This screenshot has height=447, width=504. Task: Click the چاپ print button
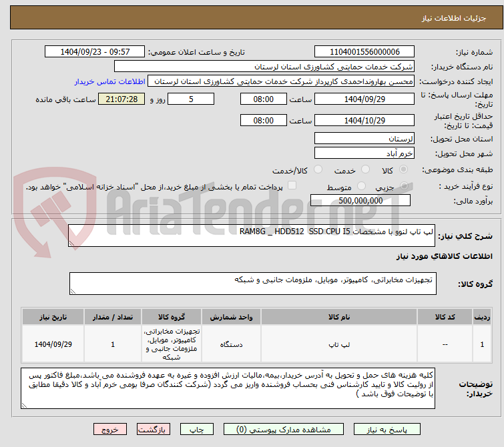[197, 430]
